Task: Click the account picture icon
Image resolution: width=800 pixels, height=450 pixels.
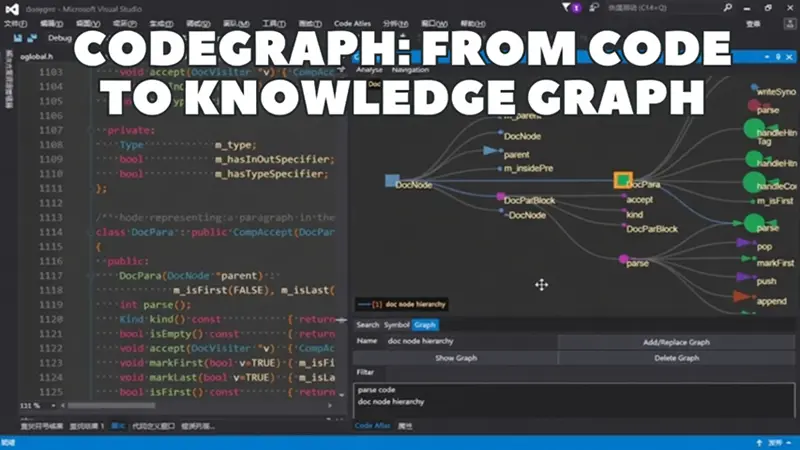Action: point(789,23)
